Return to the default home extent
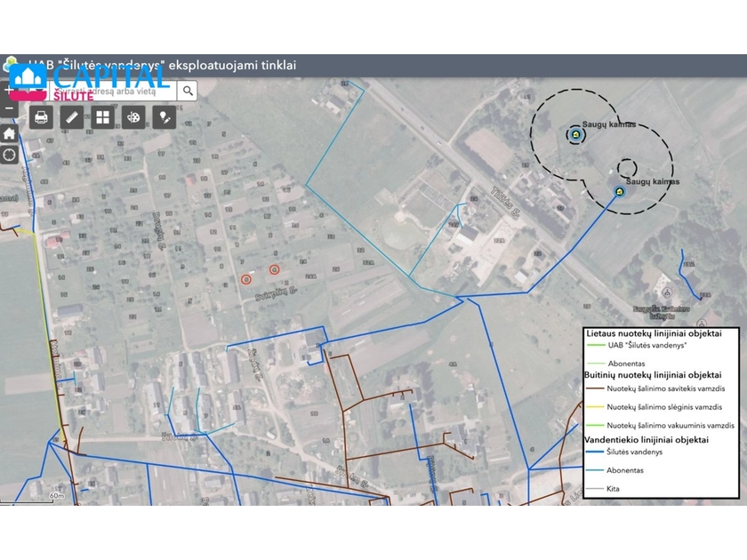The image size is (747, 560). click(x=9, y=134)
